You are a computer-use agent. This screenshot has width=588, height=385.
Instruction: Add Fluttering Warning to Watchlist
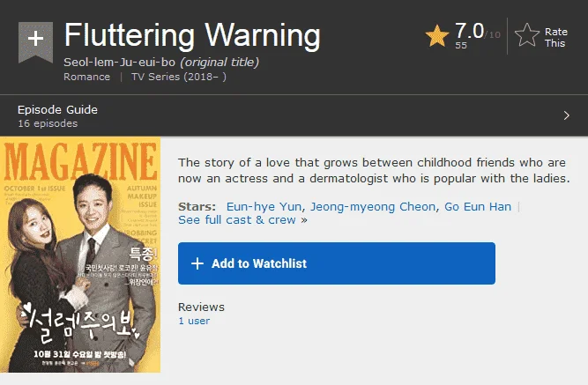(x=337, y=263)
